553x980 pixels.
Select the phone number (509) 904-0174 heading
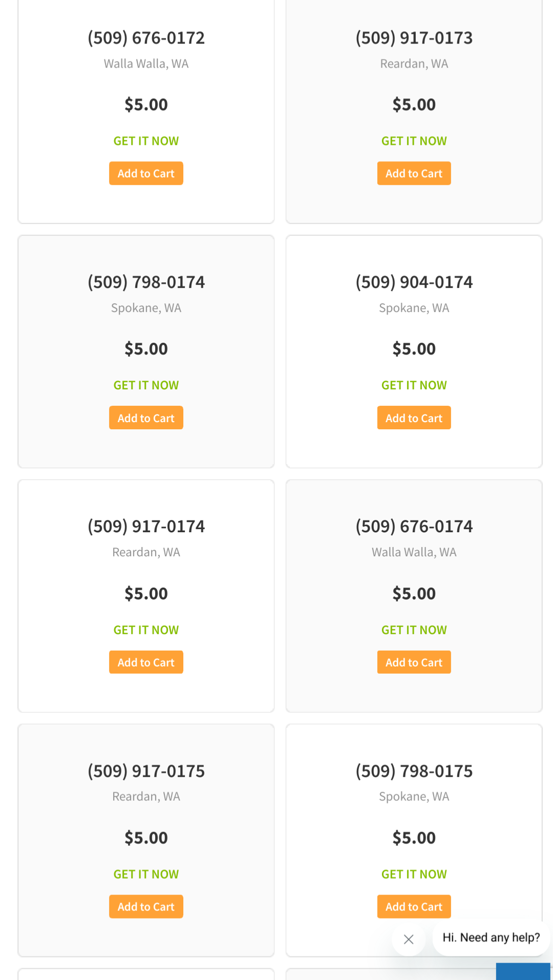(x=414, y=282)
